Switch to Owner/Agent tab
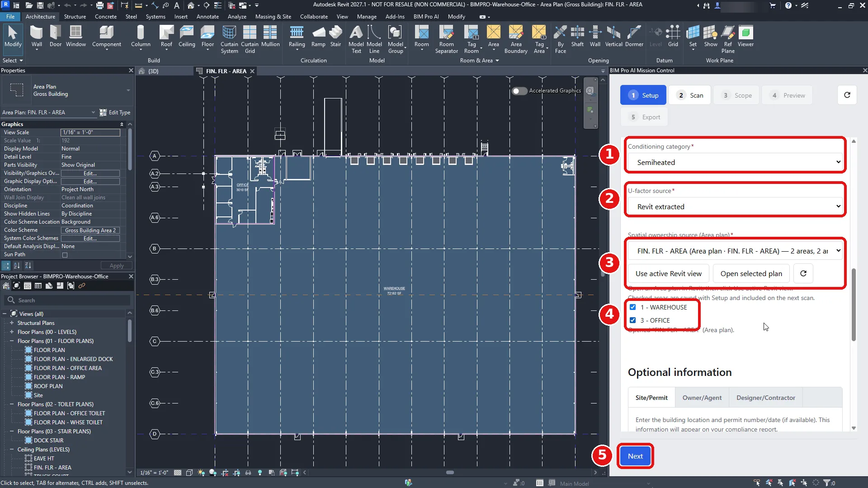The image size is (868, 488). point(702,398)
